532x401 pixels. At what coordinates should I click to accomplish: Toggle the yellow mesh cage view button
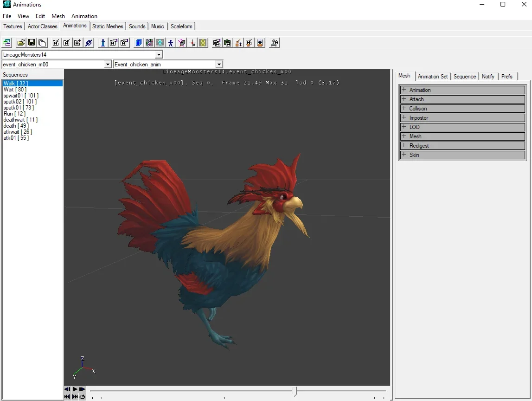click(203, 43)
